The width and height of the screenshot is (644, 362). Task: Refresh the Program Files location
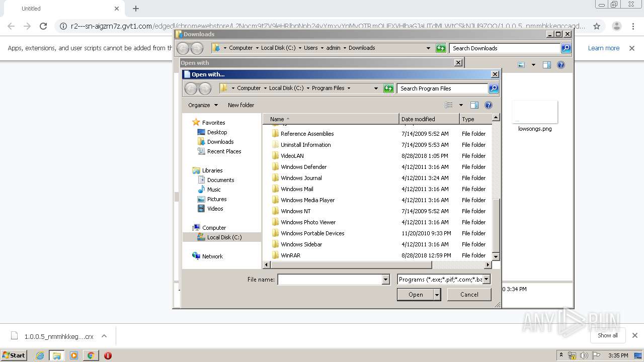(x=388, y=88)
